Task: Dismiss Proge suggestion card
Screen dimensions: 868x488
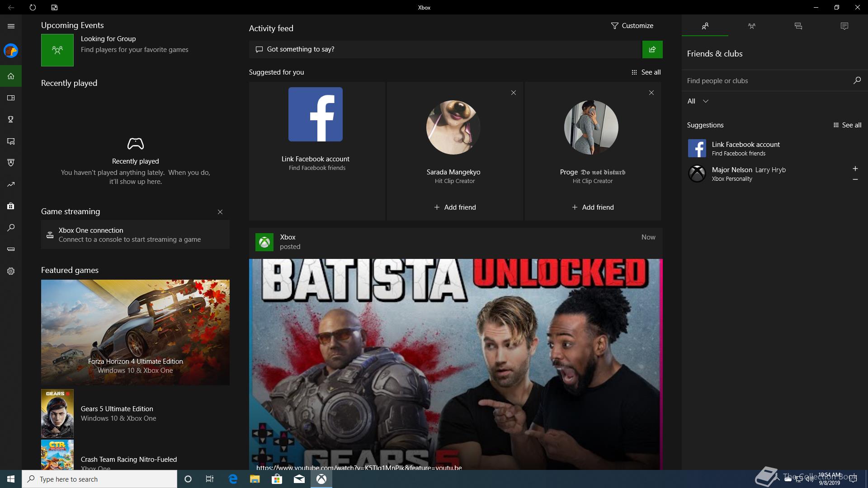Action: click(651, 93)
